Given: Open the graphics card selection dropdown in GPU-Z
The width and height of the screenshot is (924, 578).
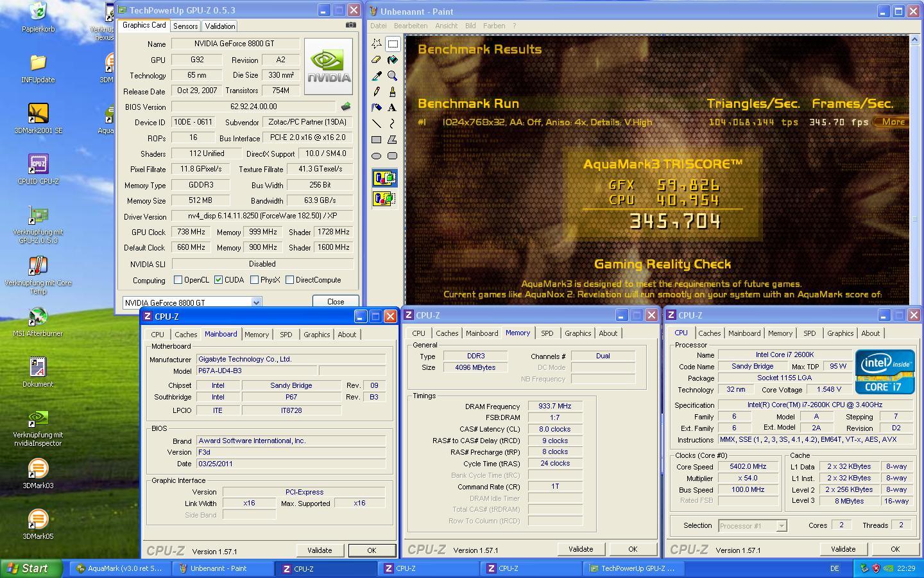Looking at the screenshot, I should click(256, 302).
